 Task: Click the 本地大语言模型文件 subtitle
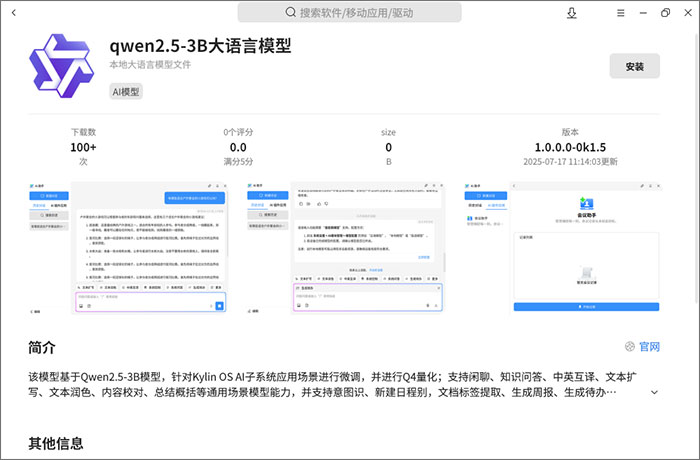point(150,65)
